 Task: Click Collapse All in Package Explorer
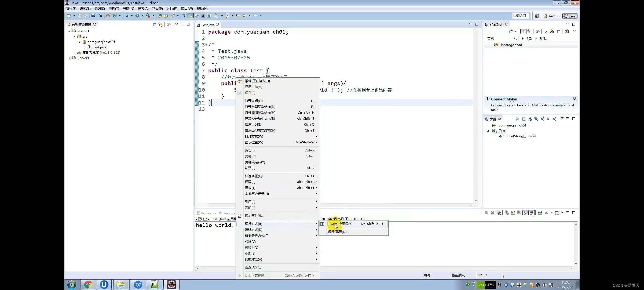[154, 25]
